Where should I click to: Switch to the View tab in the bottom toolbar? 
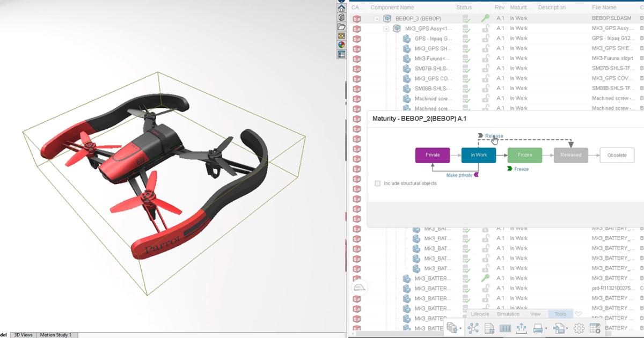[536, 314]
